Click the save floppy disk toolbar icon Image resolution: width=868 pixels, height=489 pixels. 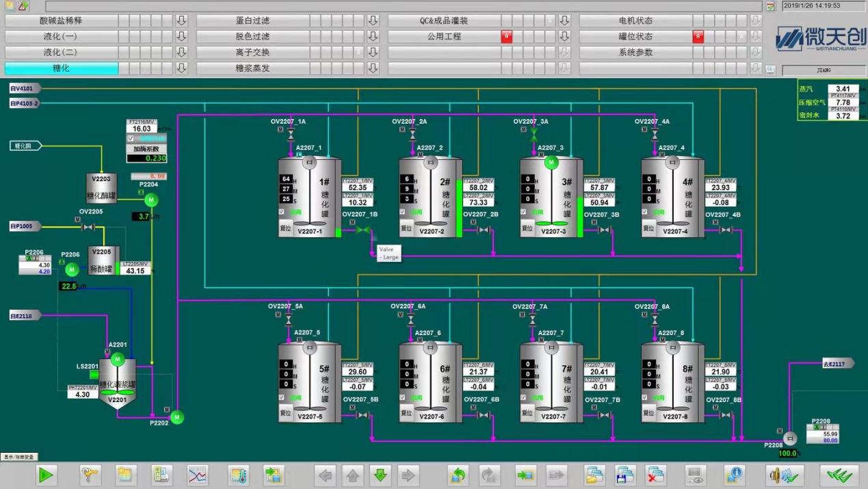[625, 475]
